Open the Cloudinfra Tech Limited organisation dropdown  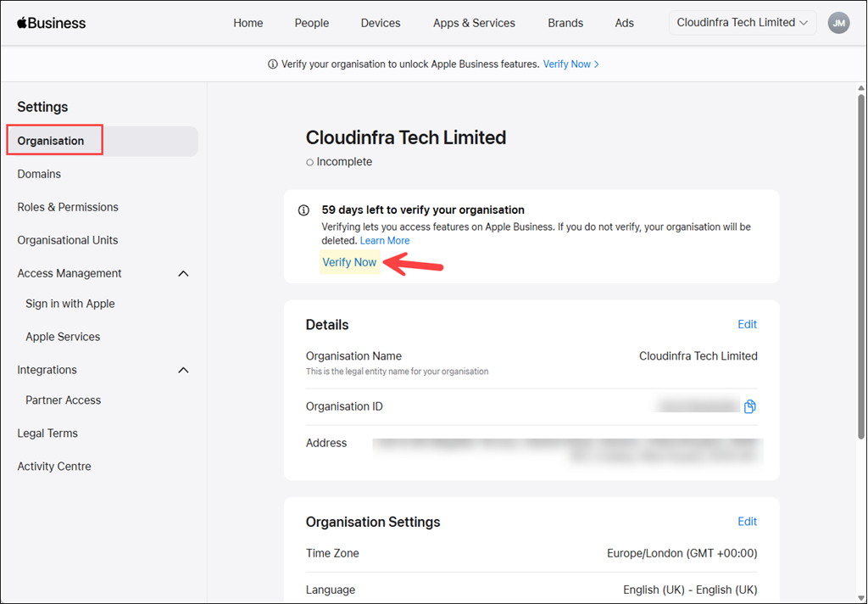(x=742, y=23)
